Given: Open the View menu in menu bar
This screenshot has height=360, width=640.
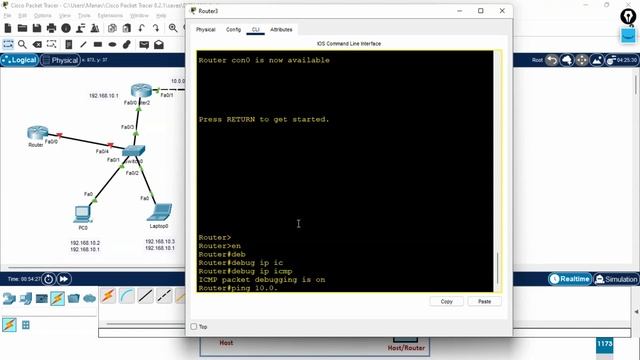Looking at the screenshot, I should 64,16.
